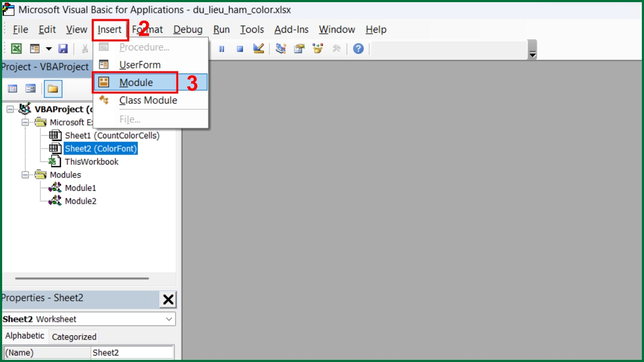The width and height of the screenshot is (644, 362).
Task: Click the Cut toolbar icon
Action: point(85,48)
